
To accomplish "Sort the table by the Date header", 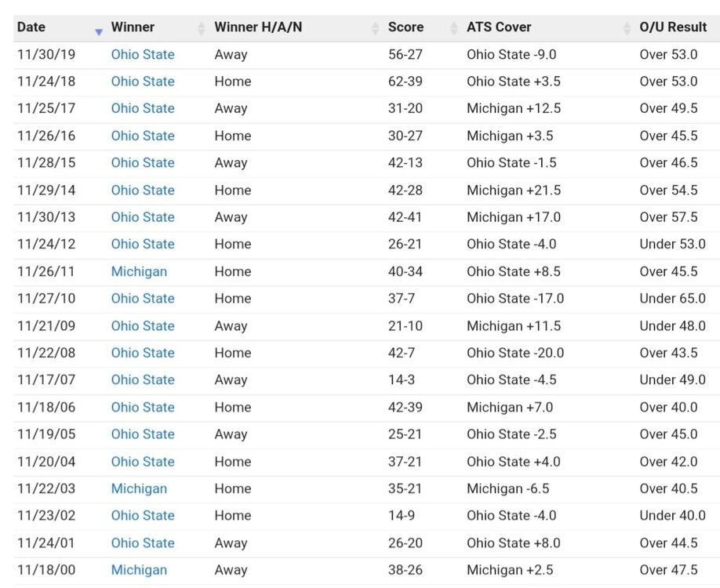I will click(x=31, y=27).
